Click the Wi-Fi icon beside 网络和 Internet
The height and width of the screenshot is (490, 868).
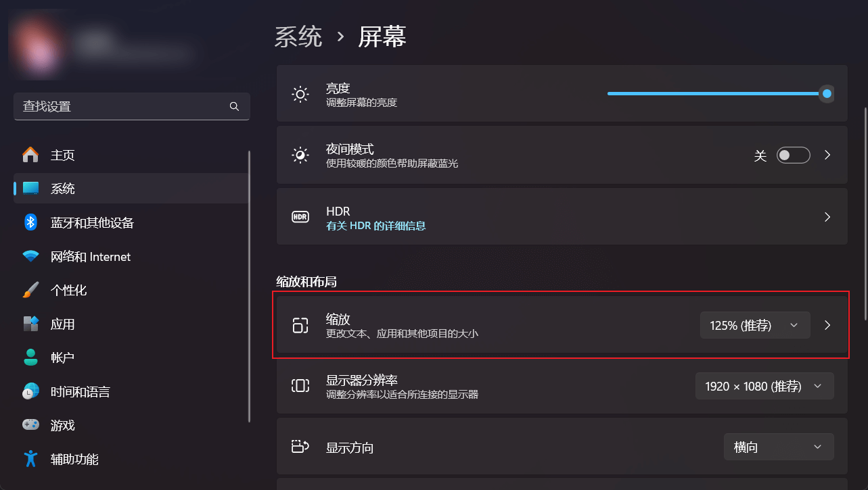[30, 257]
